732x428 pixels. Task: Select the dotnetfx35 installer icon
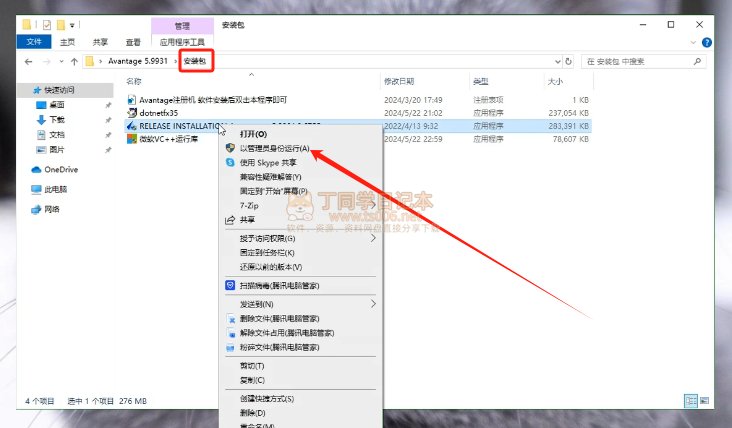point(132,112)
